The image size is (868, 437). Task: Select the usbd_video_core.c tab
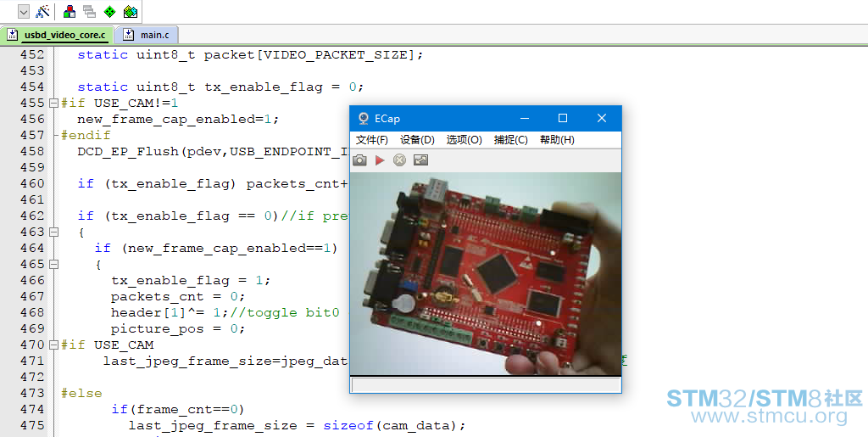(58, 35)
